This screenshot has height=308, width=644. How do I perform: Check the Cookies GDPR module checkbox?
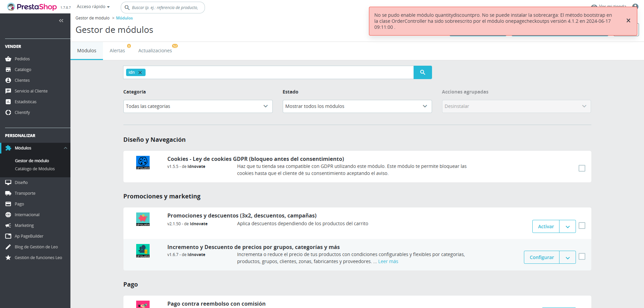click(x=582, y=168)
